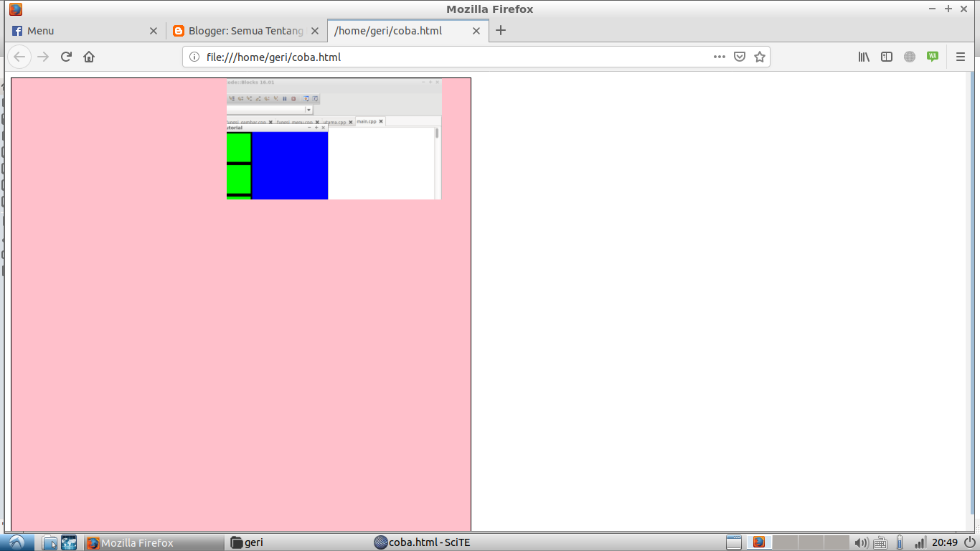Go back to the previous page
This screenshot has height=551, width=980.
tap(19, 57)
